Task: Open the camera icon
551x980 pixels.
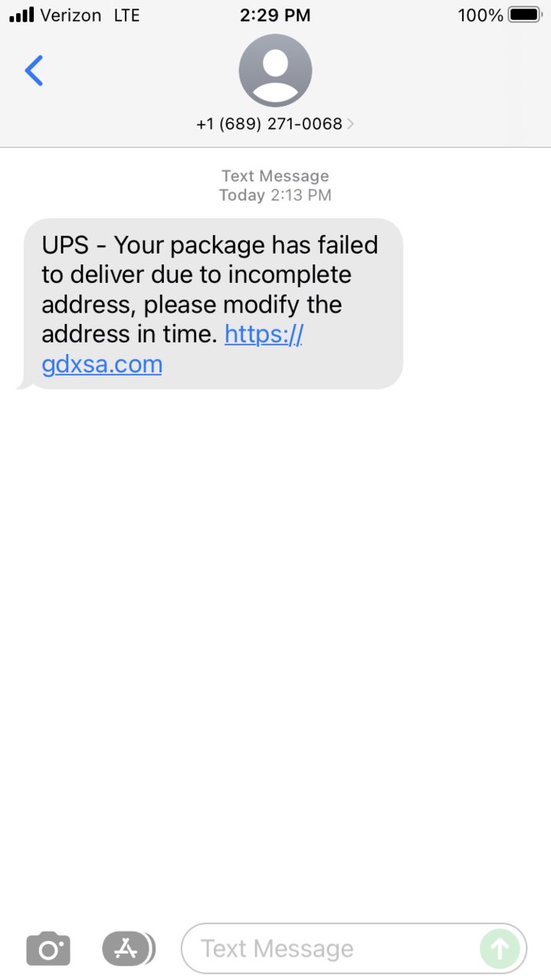Action: click(48, 949)
